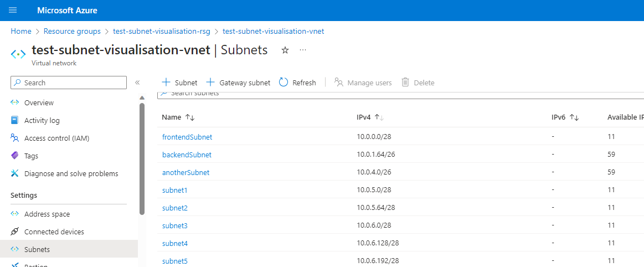Pin to favorites with star icon
The width and height of the screenshot is (644, 267).
point(285,50)
